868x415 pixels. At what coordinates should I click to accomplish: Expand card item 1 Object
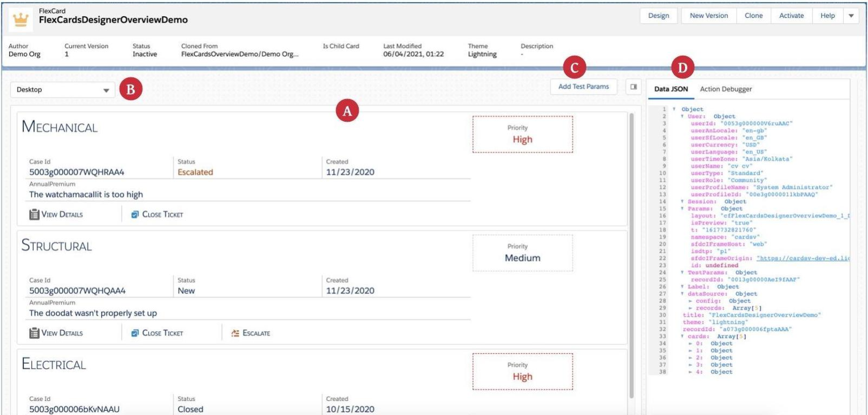[690, 350]
